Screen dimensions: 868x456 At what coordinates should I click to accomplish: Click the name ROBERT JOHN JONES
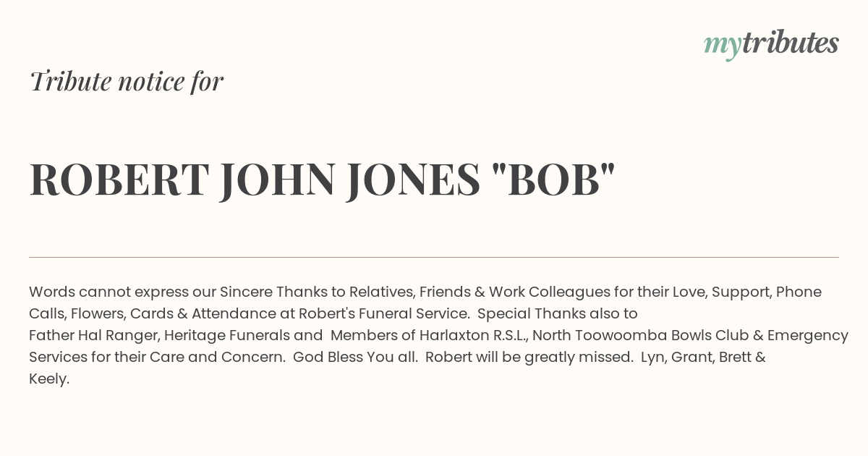[255, 180]
